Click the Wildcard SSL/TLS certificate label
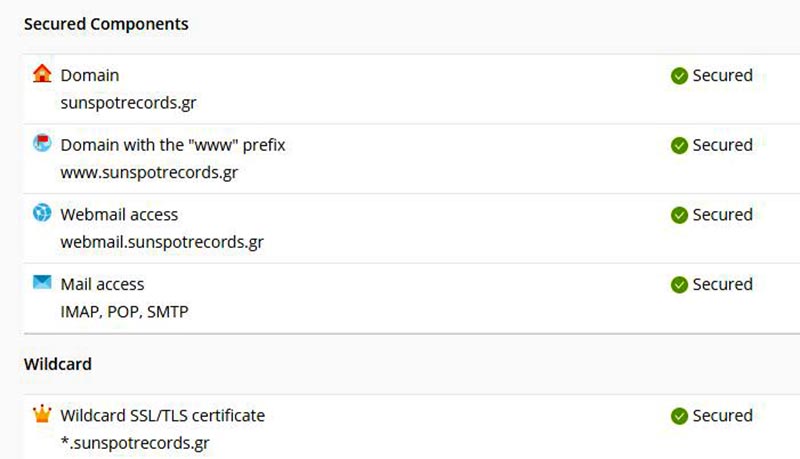The height and width of the screenshot is (459, 800). [x=163, y=415]
